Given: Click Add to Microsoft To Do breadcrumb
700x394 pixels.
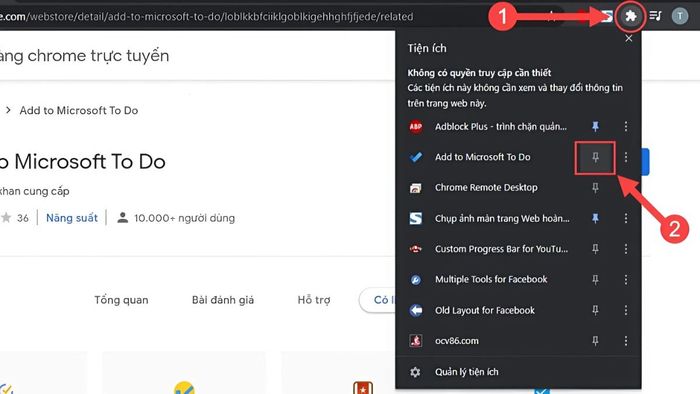Looking at the screenshot, I should click(x=79, y=110).
